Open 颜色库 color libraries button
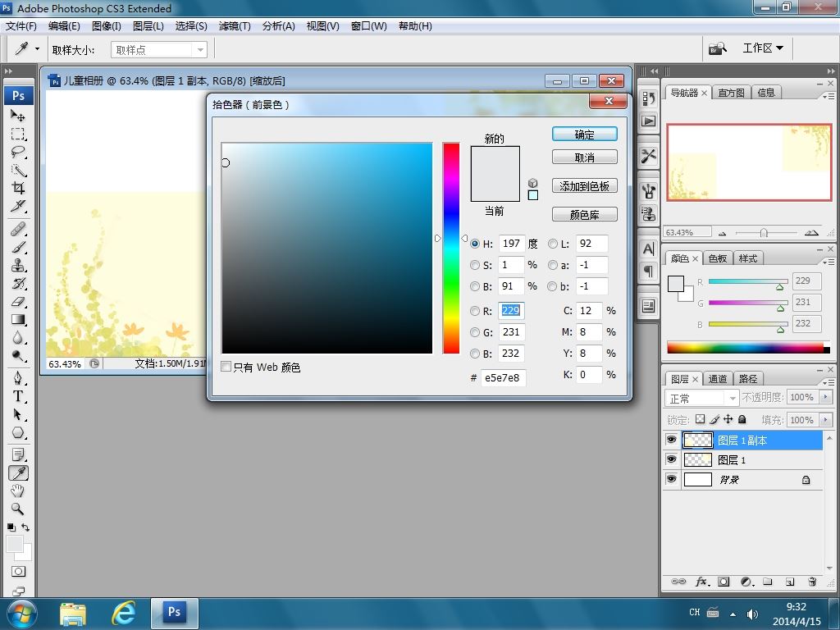The image size is (840, 630). point(584,214)
